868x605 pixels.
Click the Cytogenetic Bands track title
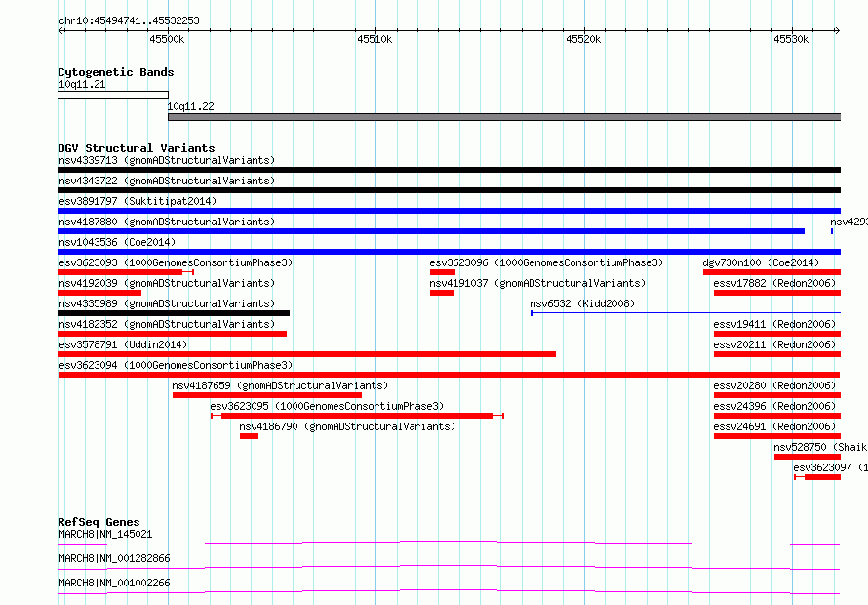[116, 72]
